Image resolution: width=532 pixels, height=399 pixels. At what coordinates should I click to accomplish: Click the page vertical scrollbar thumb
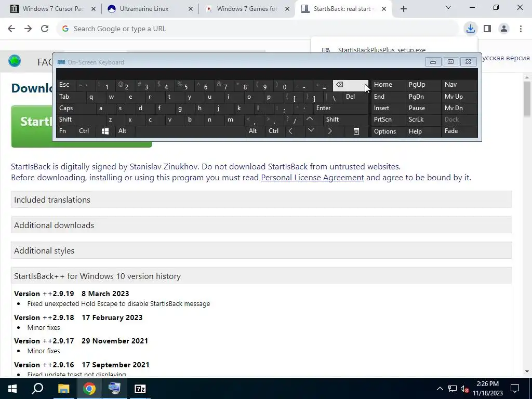click(527, 98)
